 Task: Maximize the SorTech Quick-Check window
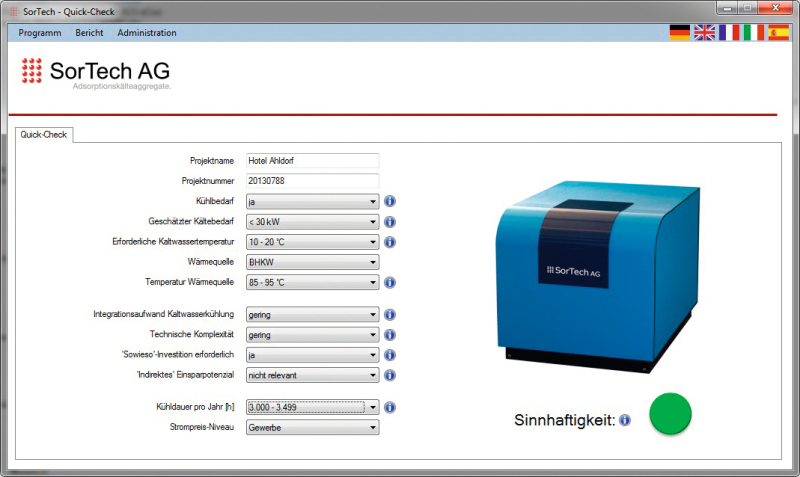tap(747, 8)
